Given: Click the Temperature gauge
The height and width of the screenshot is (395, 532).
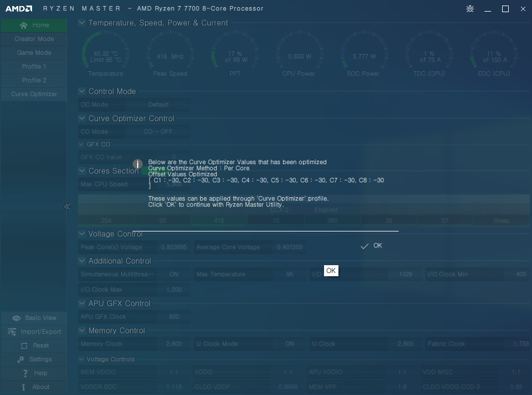Looking at the screenshot, I should [106, 54].
